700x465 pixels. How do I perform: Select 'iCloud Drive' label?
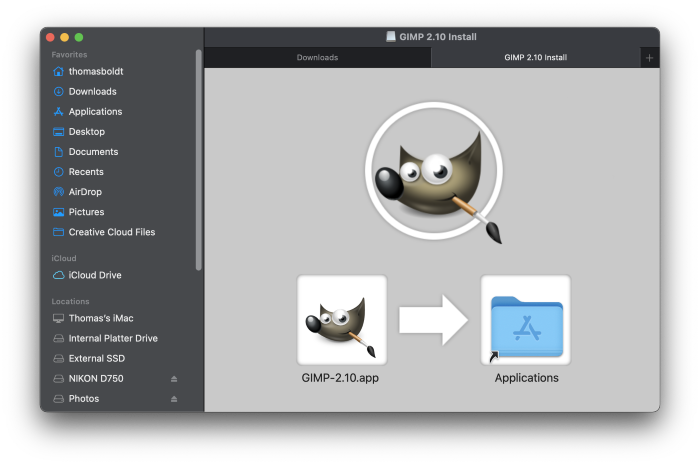pyautogui.click(x=95, y=275)
